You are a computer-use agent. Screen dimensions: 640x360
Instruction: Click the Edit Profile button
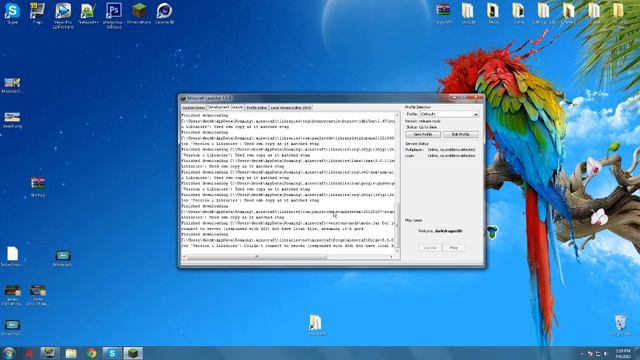click(460, 134)
